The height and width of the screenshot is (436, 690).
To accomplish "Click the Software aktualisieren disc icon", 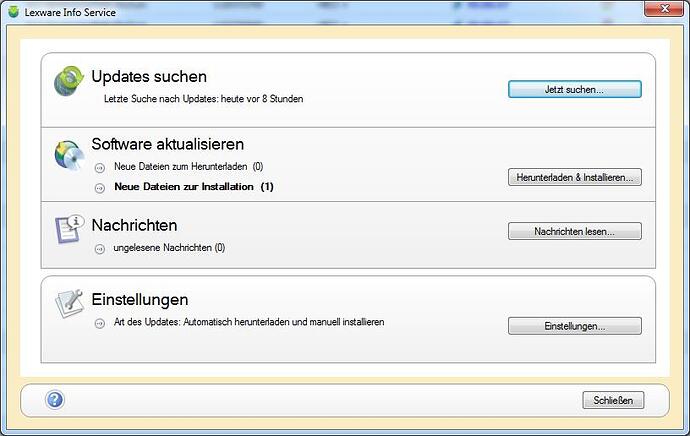I will tap(70, 155).
